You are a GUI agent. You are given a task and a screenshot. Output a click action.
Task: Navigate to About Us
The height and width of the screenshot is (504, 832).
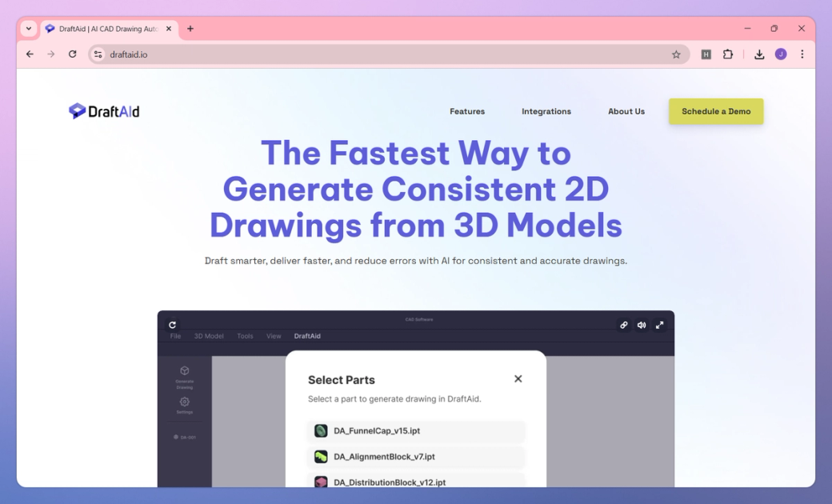click(x=626, y=111)
